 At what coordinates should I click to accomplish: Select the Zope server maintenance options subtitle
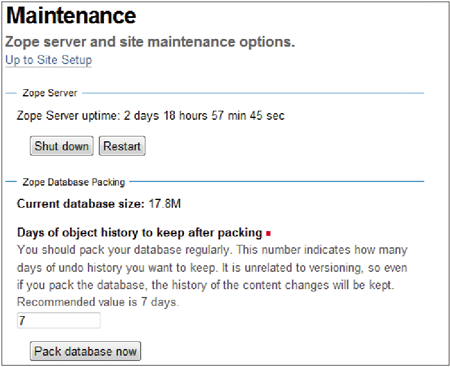150,42
